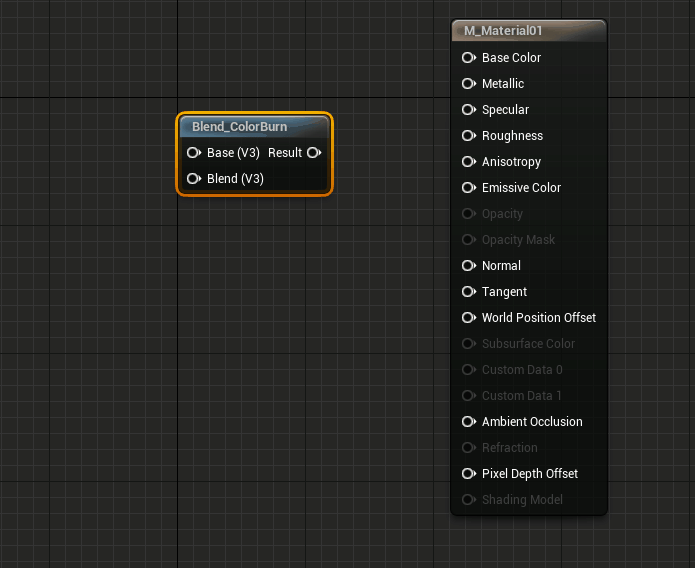Click the disabled Subsurface Color pin

click(x=469, y=344)
